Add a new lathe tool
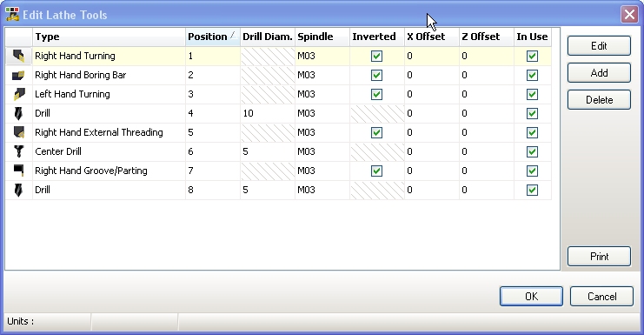This screenshot has width=644, height=335. coord(599,73)
